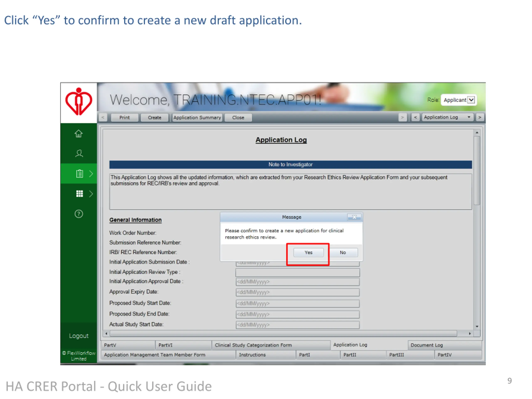532x399 pixels.
Task: Click the Application Summary toolbar button
Action: coord(197,117)
